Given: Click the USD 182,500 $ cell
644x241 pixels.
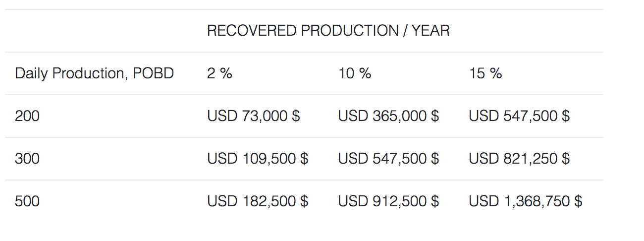Looking at the screenshot, I should coord(258,201).
